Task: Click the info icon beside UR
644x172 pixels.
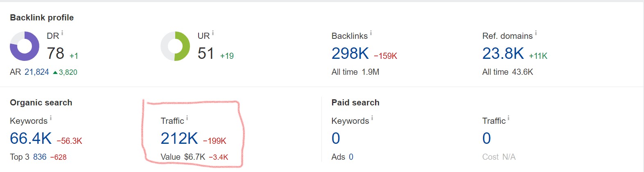Action: 213,34
